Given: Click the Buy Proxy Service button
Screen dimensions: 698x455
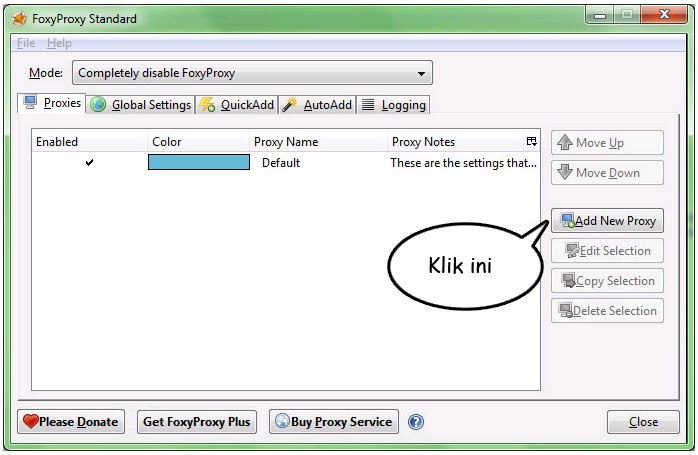Looking at the screenshot, I should click(334, 422).
